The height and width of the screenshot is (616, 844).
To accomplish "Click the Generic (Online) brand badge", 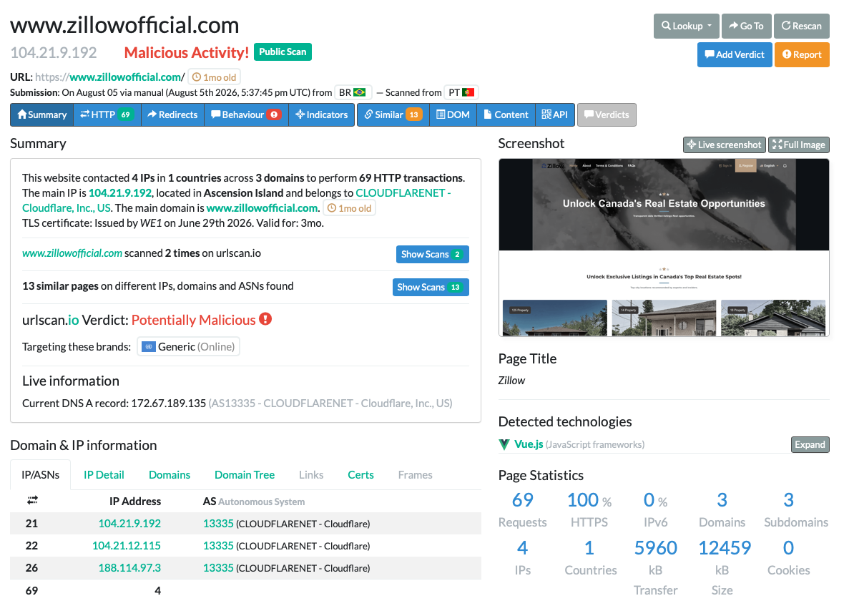I will (188, 347).
